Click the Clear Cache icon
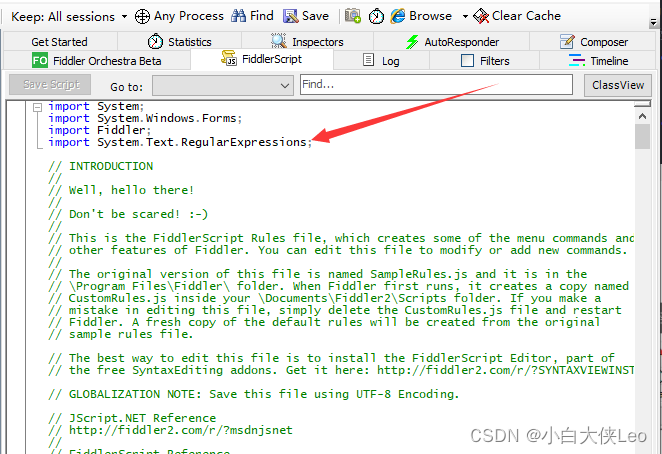This screenshot has width=662, height=454. point(481,16)
